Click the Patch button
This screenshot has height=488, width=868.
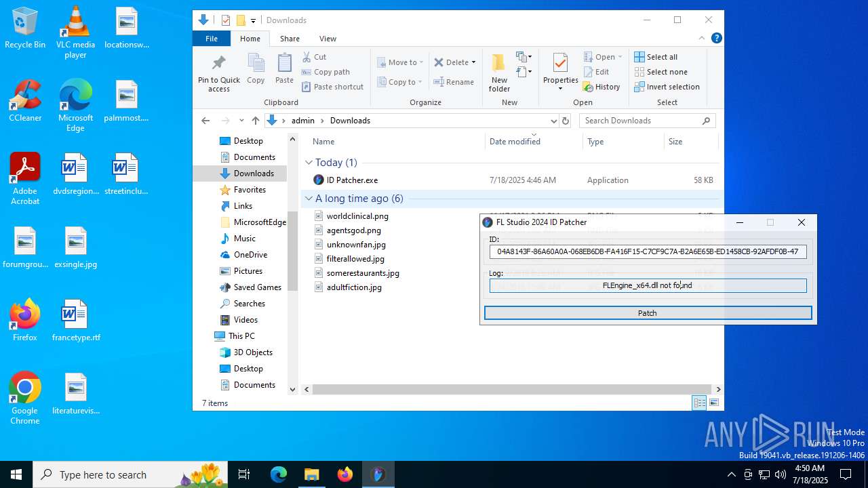[648, 313]
